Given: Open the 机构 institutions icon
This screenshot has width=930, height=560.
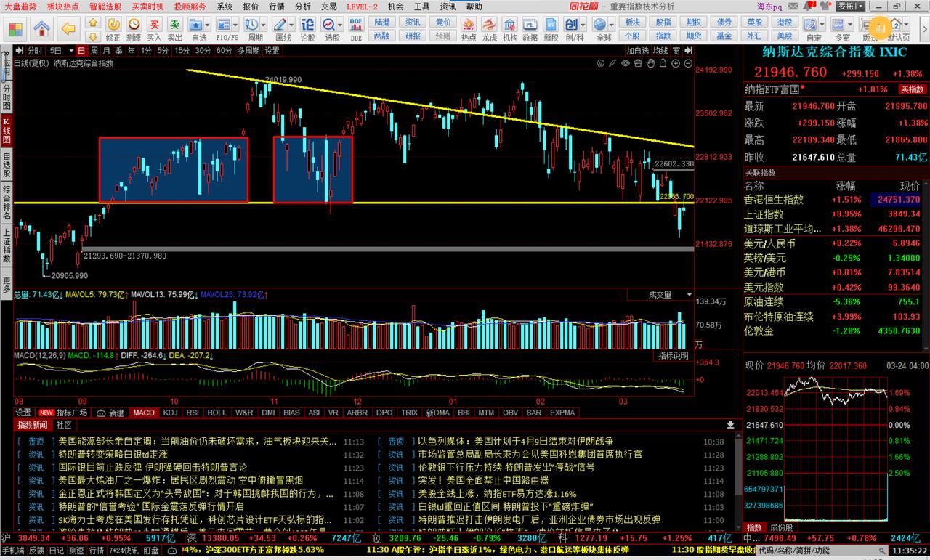Looking at the screenshot, I should 510,29.
